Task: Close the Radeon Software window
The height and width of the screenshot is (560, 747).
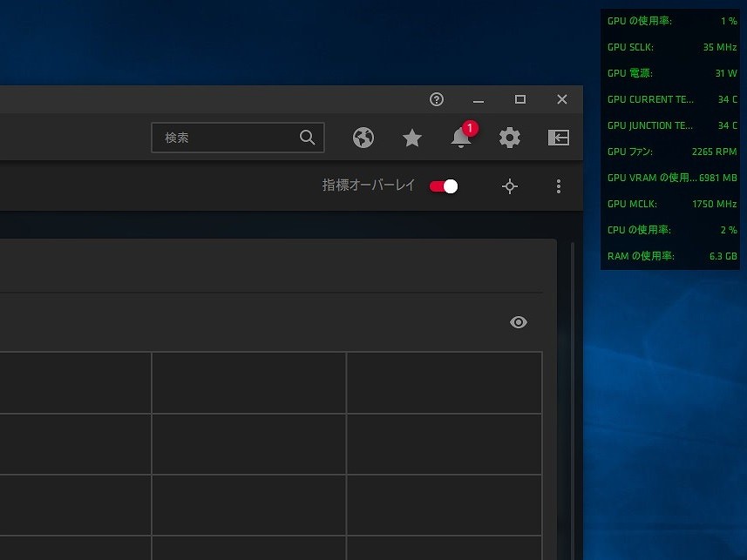Action: click(x=562, y=99)
